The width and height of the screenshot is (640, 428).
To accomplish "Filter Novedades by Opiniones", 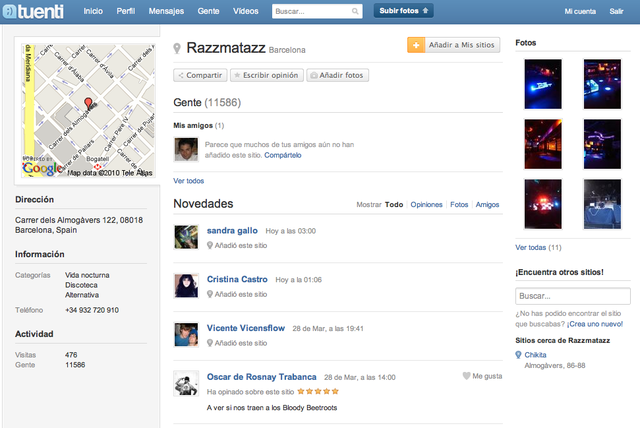I will (x=426, y=204).
